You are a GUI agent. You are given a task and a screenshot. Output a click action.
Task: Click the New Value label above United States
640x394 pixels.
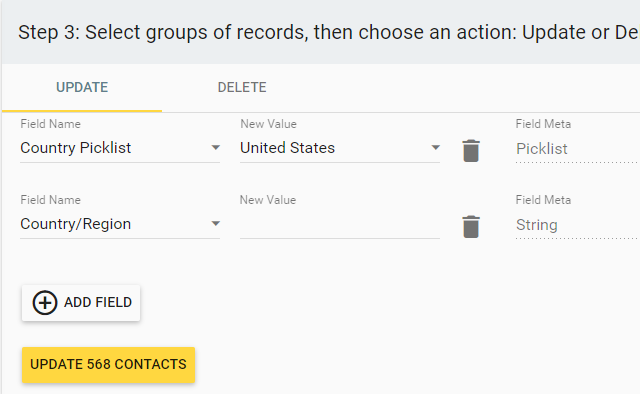[268, 124]
